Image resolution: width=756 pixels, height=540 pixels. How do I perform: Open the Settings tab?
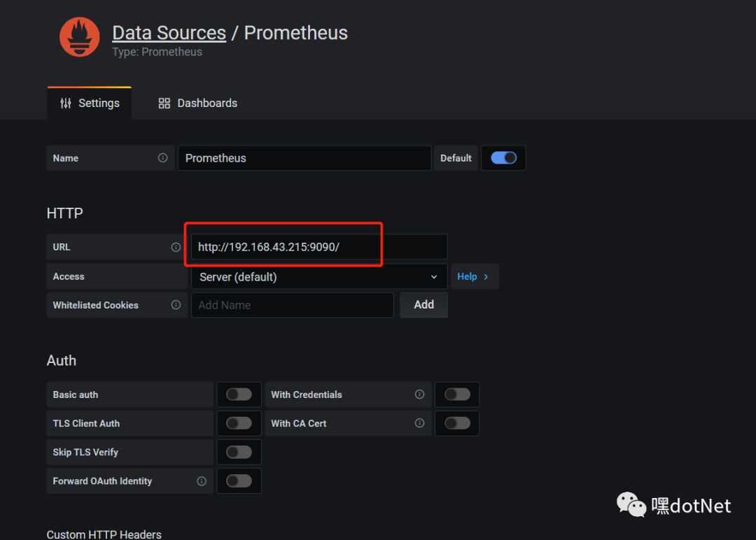[90, 104]
